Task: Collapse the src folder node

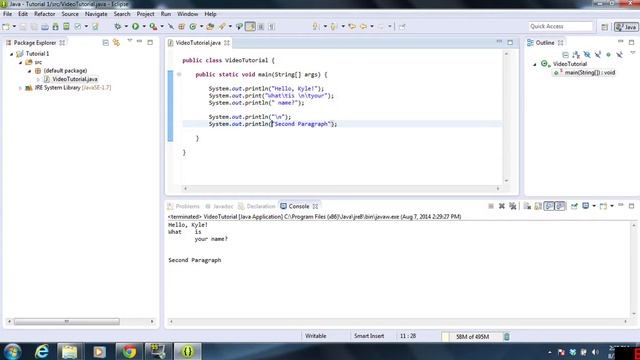Action: [x=20, y=62]
